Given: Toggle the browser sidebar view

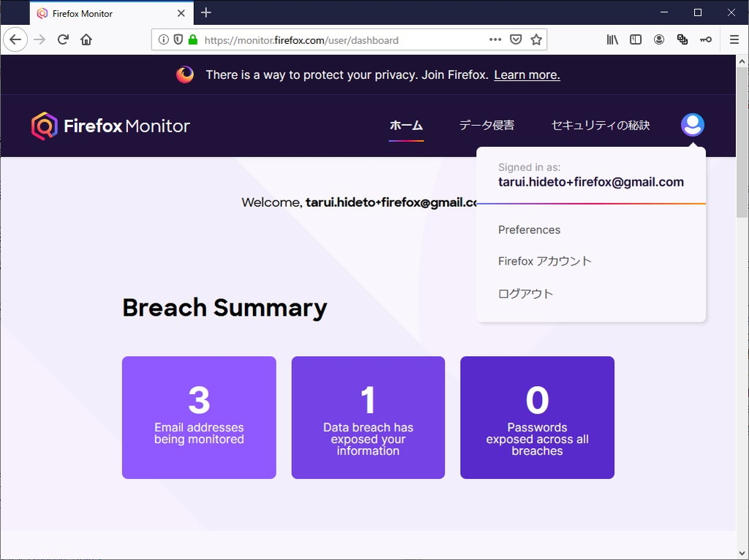Looking at the screenshot, I should pos(636,39).
